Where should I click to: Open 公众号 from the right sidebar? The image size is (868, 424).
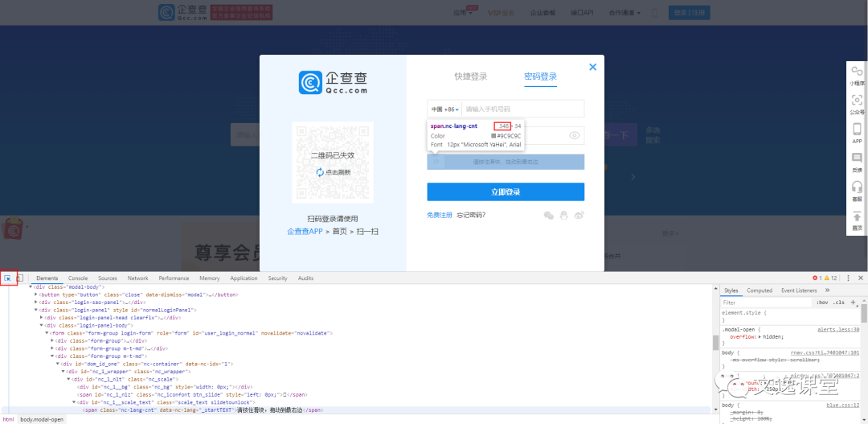click(857, 105)
